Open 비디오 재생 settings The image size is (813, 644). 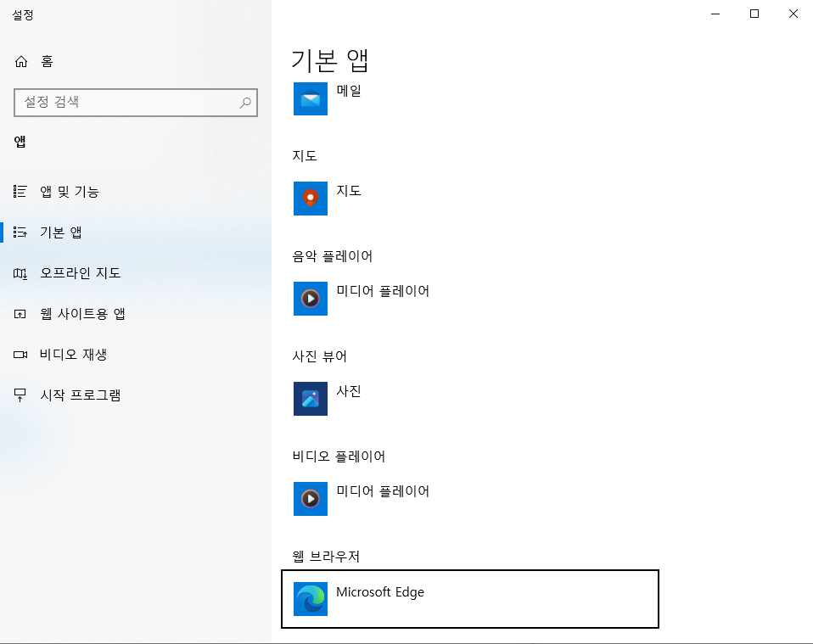click(x=136, y=355)
